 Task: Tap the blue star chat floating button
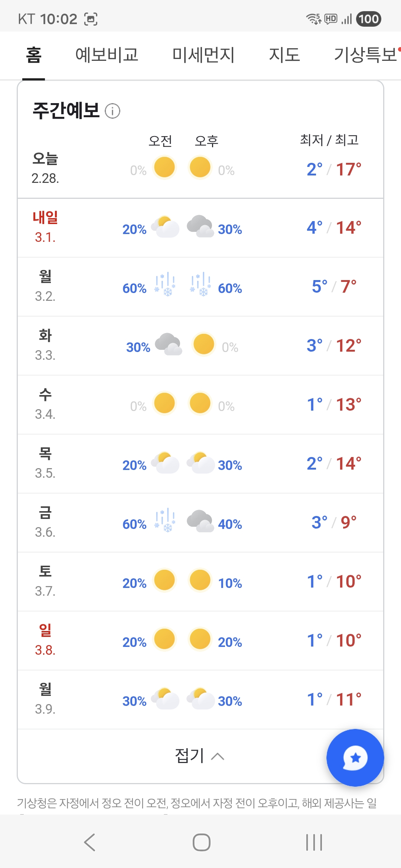[355, 757]
